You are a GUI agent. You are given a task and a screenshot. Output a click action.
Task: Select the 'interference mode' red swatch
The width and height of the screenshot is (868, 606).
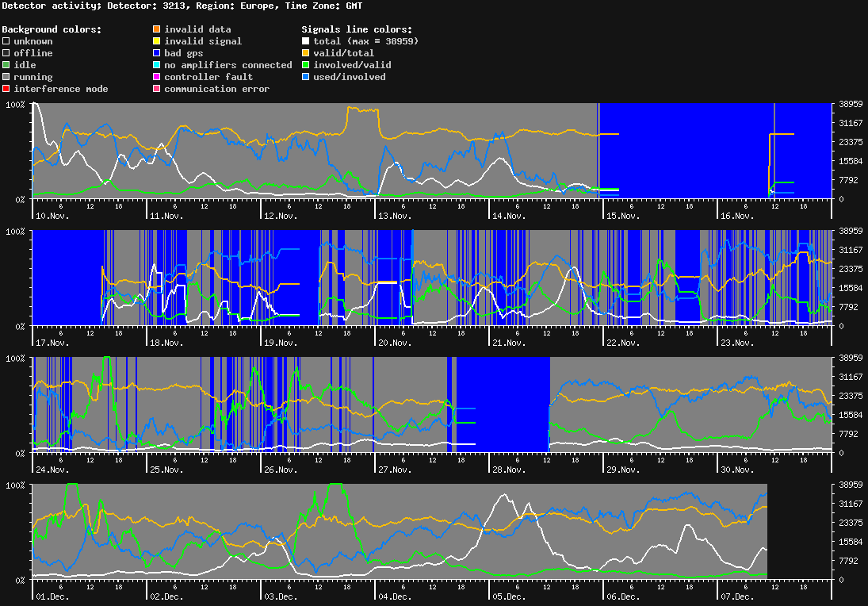click(5, 89)
